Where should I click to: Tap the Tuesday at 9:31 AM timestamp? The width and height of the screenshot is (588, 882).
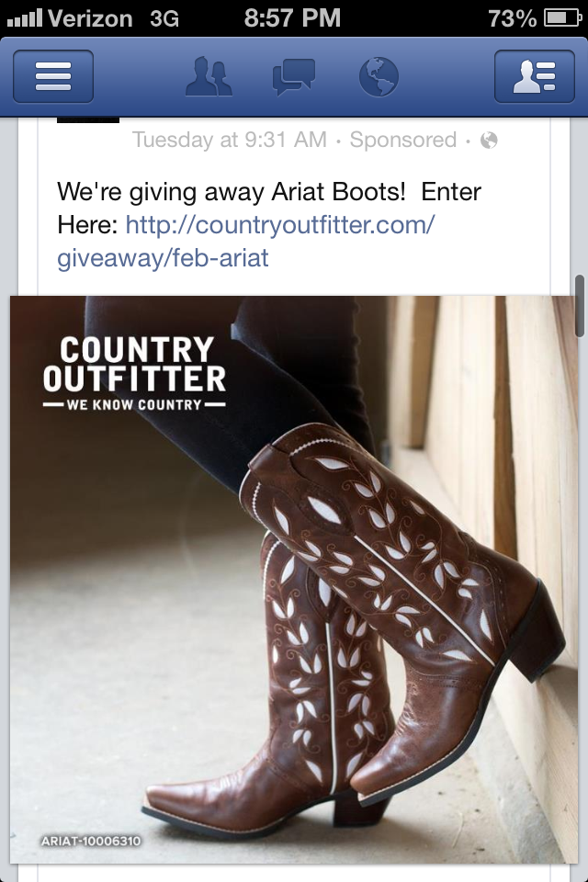(230, 140)
